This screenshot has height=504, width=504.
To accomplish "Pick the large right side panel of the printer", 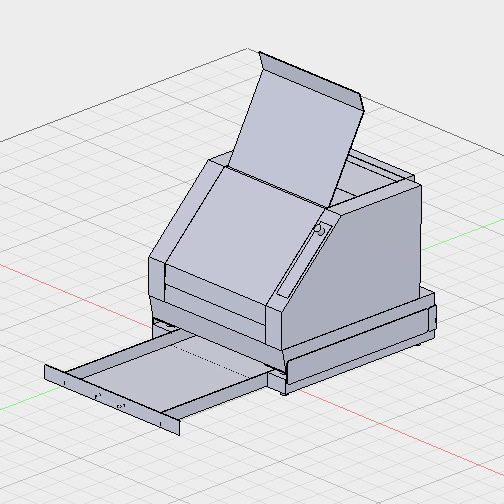I will click(353, 267).
